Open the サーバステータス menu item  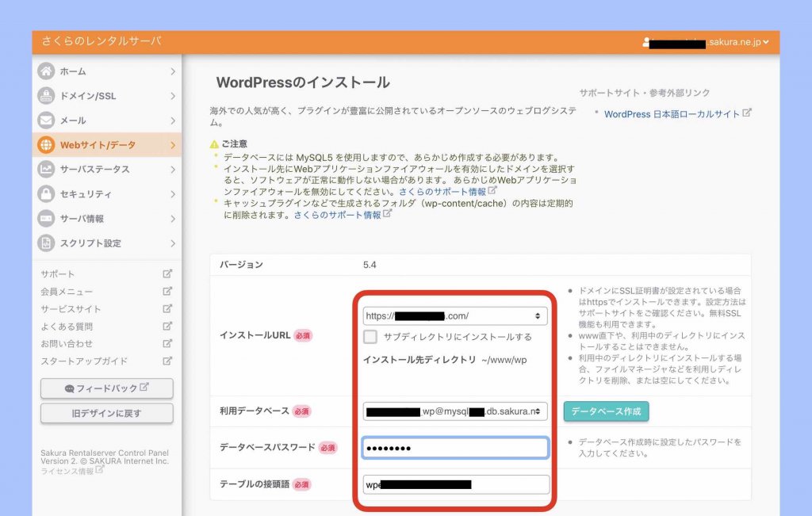[107, 170]
